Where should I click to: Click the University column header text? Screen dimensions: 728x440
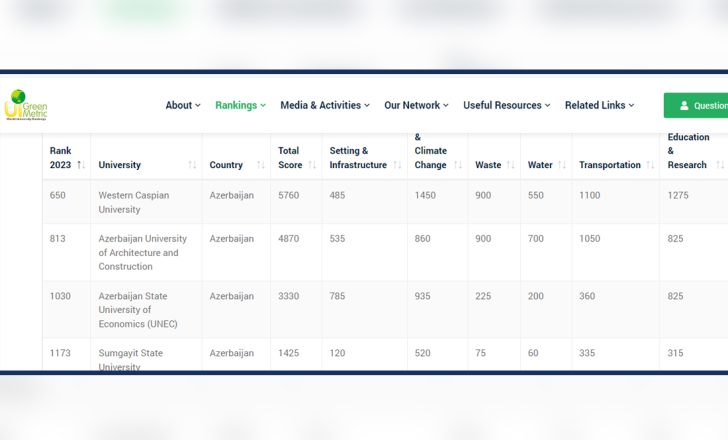click(119, 165)
